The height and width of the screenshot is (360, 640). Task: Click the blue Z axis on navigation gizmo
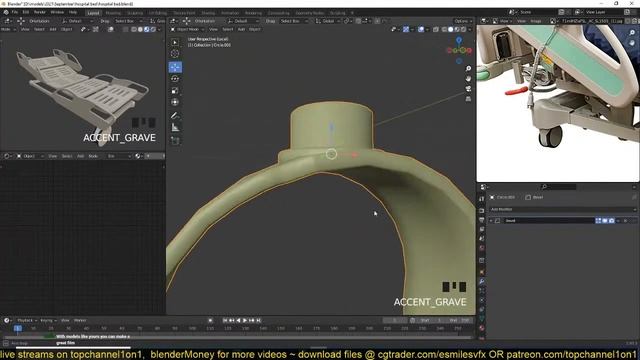(459, 40)
